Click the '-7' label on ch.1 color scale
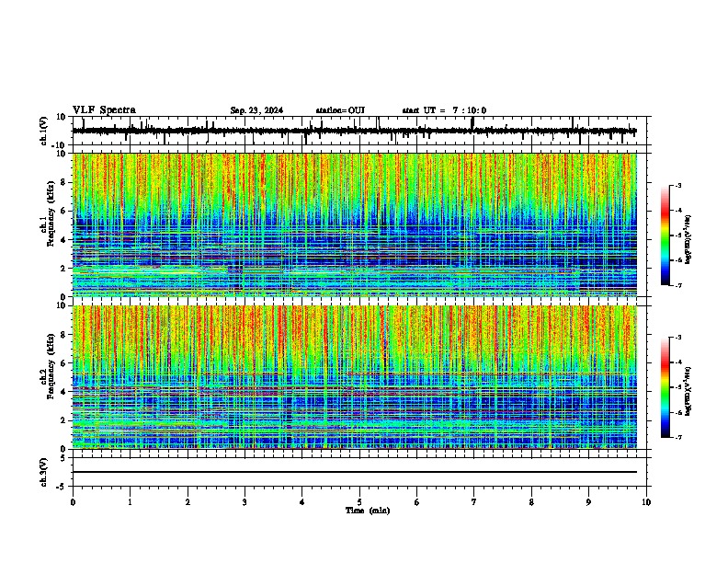The height and width of the screenshot is (563, 728). coord(678,285)
